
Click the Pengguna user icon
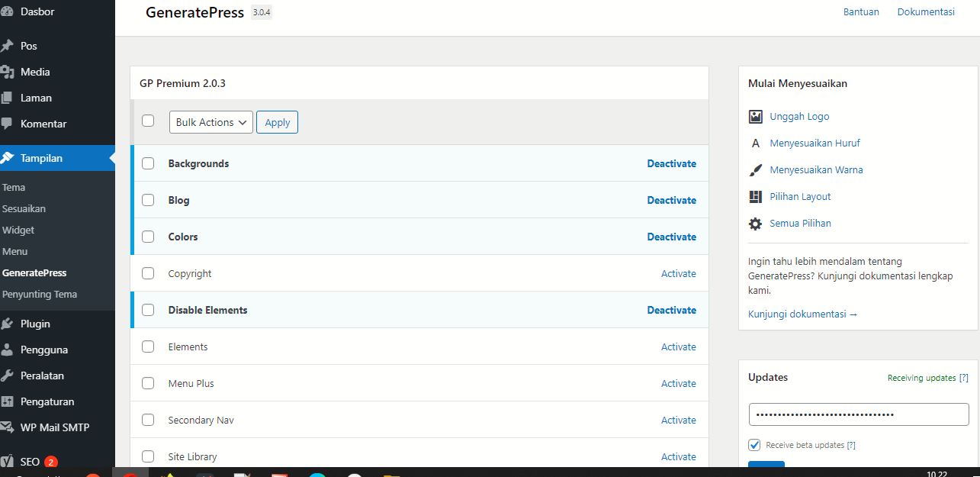point(7,350)
